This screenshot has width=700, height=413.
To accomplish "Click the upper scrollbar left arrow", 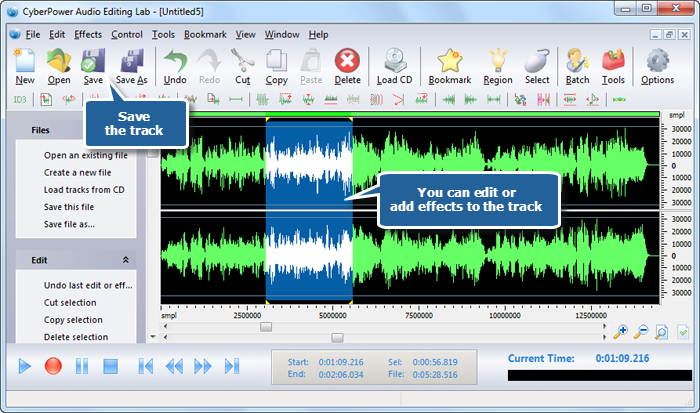I will click(x=165, y=327).
